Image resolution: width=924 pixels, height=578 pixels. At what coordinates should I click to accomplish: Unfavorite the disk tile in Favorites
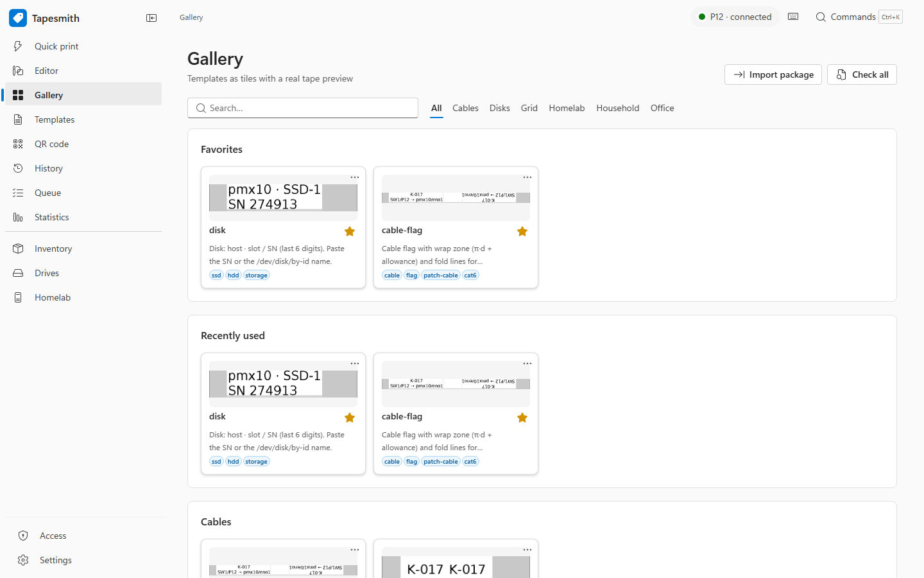[350, 231]
